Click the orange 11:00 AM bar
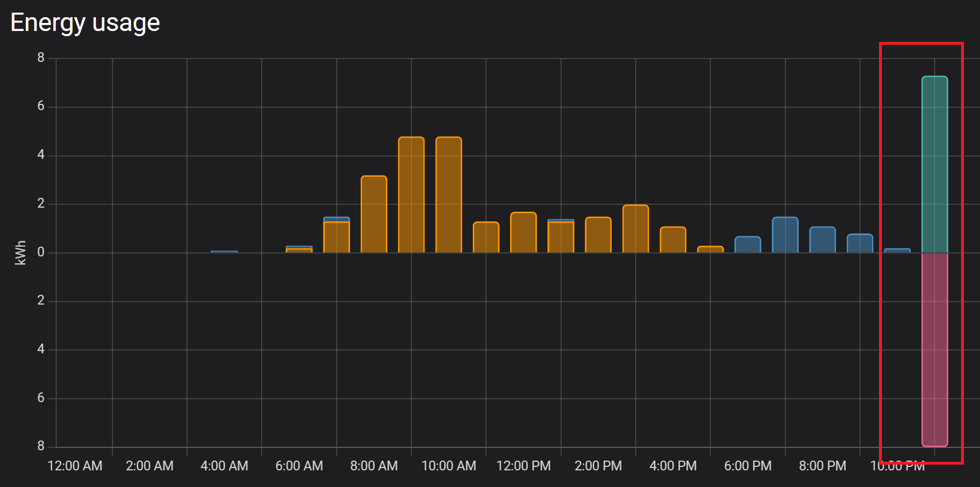Image resolution: width=980 pixels, height=487 pixels. coord(486,237)
